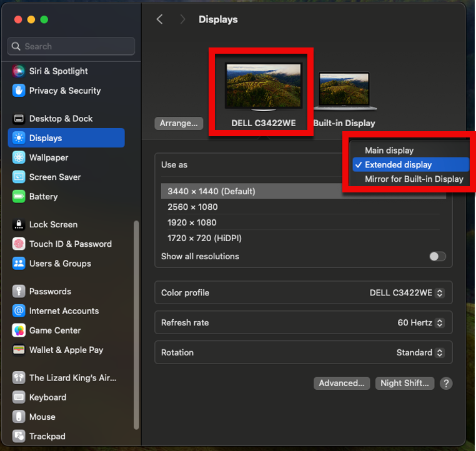Click the Advanced... button
The image size is (476, 451).
(x=341, y=384)
